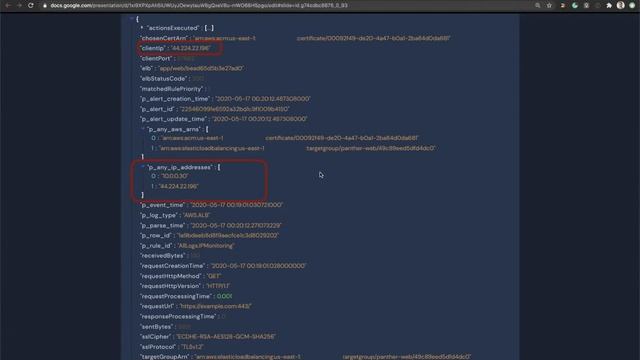Click the green requestProcessingTime value

(x=224, y=296)
